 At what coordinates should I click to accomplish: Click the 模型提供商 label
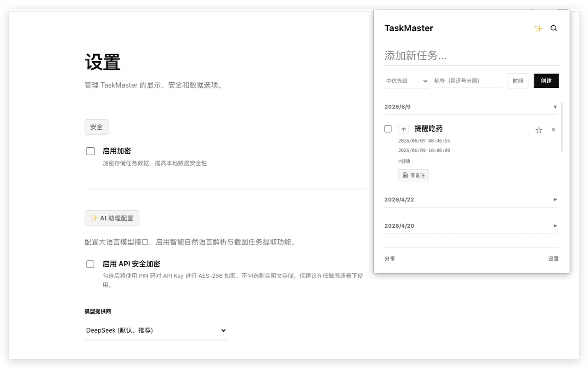98,311
